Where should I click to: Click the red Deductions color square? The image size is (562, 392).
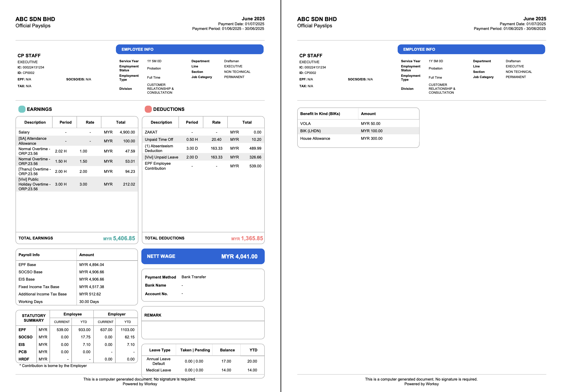tap(148, 109)
